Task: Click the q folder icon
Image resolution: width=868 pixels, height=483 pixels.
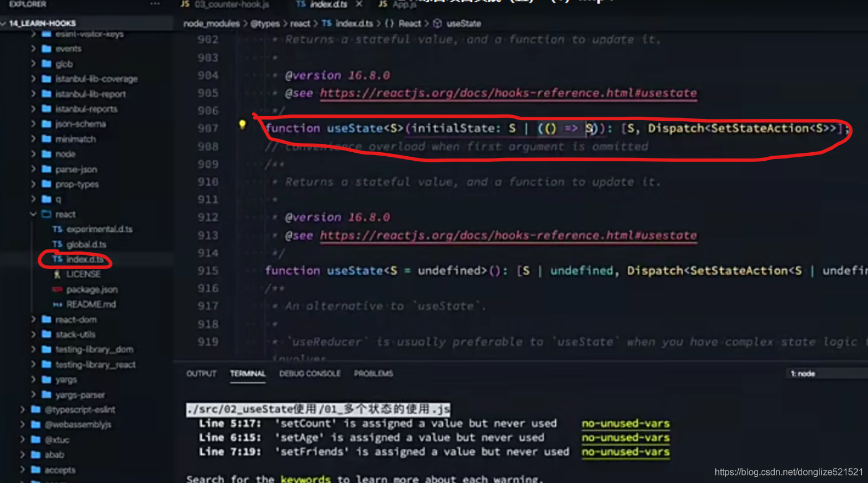Action: [x=46, y=199]
